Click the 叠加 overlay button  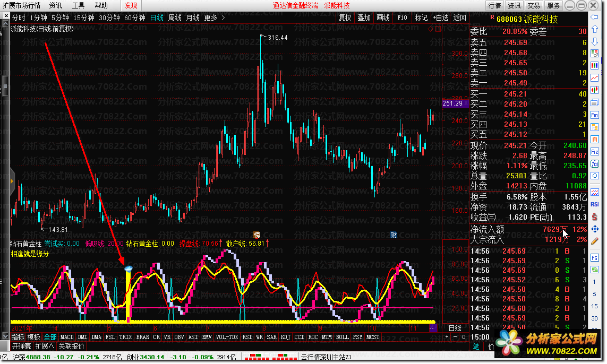364,18
